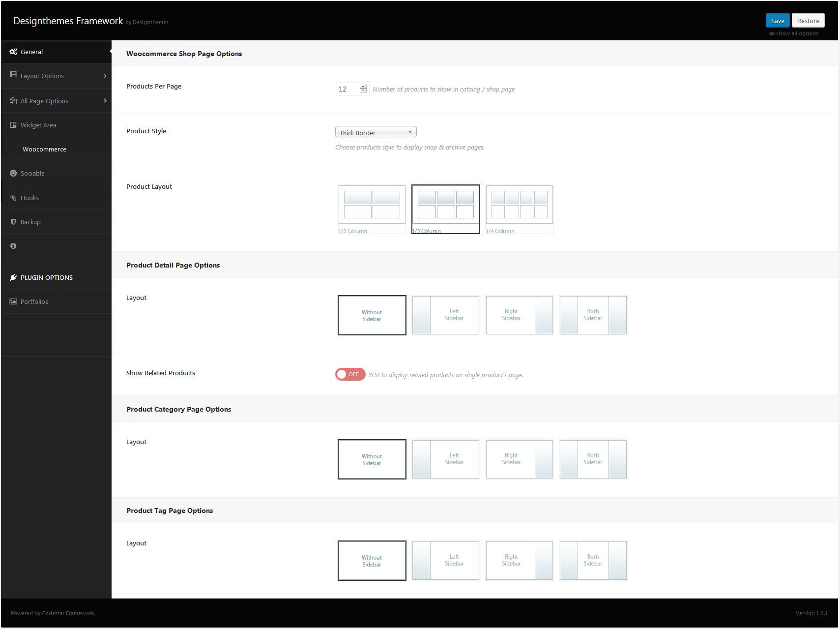Screen dimensions: 840x629
Task: Click the General gears icon in sidebar
Action: click(13, 52)
